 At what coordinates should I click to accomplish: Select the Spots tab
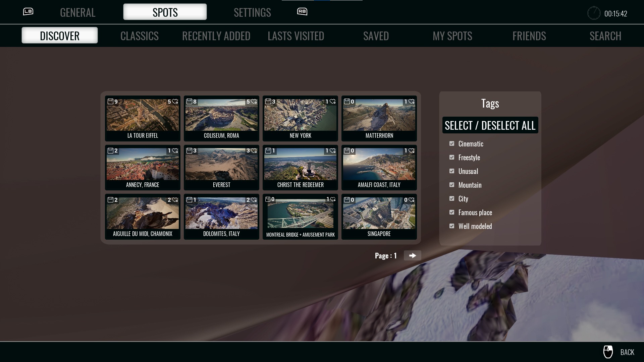point(165,12)
